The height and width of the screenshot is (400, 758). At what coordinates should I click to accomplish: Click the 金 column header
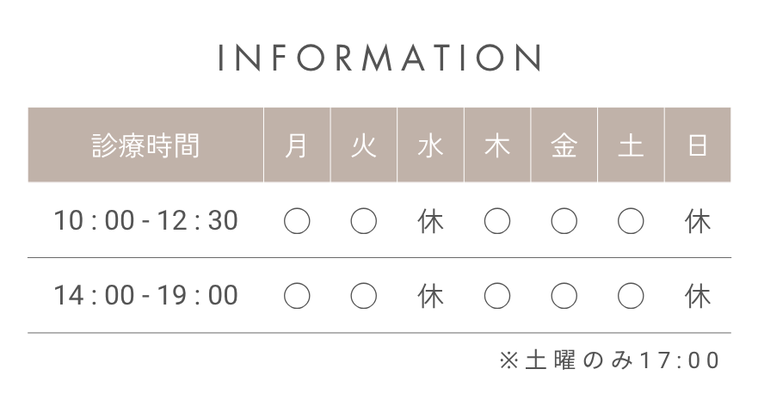pos(564,145)
